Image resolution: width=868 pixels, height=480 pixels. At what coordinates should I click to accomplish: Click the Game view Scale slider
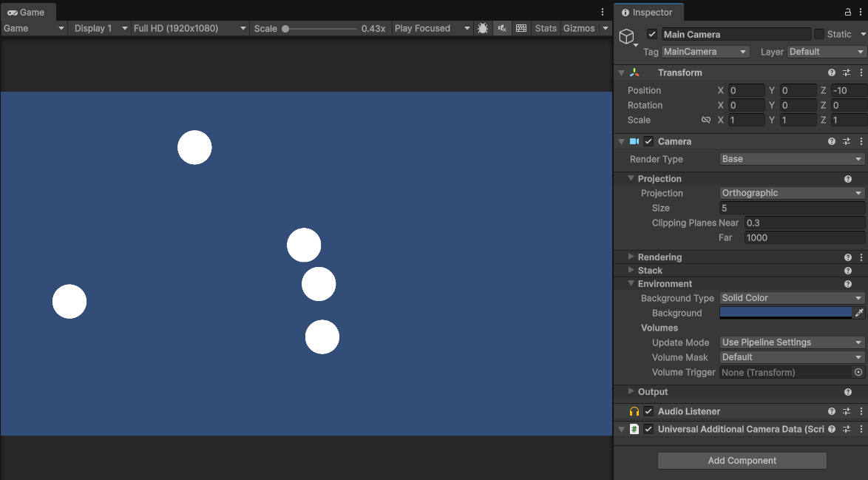(x=319, y=28)
